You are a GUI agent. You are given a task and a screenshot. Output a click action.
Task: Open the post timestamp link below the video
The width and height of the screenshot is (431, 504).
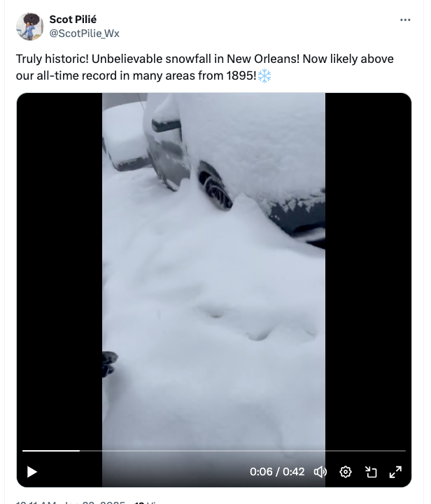click(x=70, y=503)
